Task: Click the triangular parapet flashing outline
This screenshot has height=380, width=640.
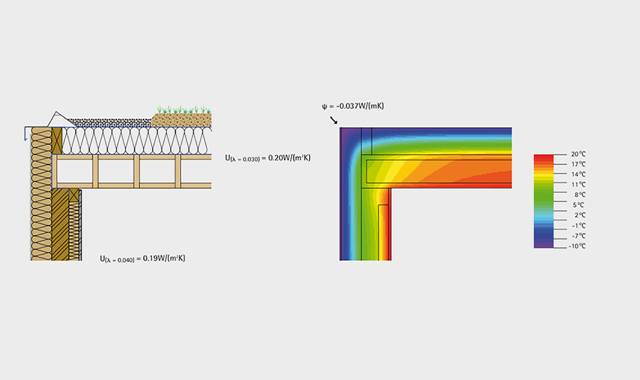Action: tap(58, 119)
